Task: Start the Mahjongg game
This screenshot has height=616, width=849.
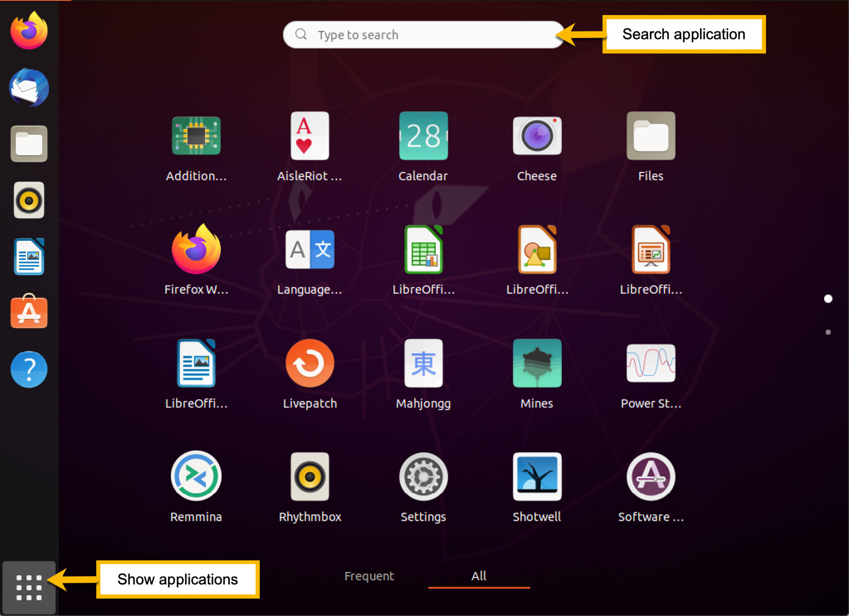Action: coord(423,363)
